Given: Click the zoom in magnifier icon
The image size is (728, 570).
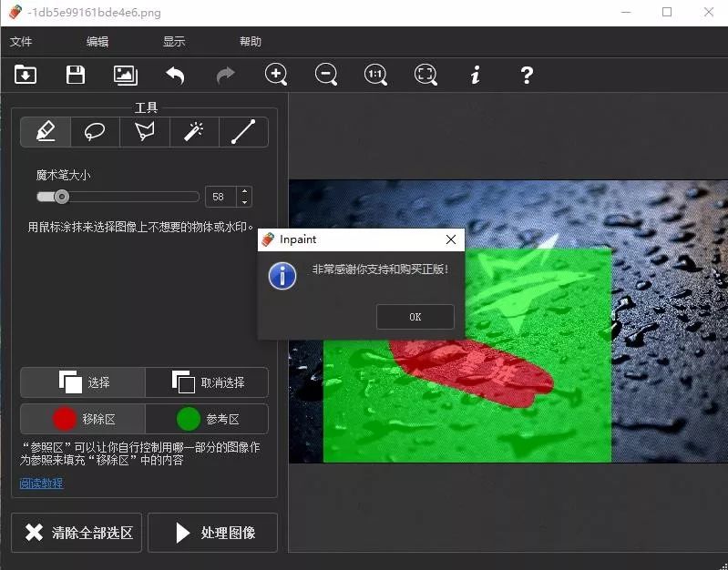Looking at the screenshot, I should [276, 75].
